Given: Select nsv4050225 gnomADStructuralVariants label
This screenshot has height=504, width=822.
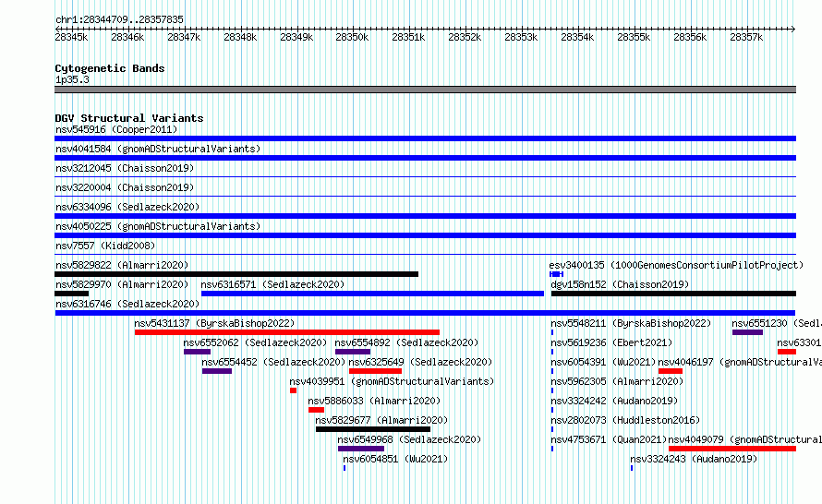Looking at the screenshot, I should click(x=158, y=226).
